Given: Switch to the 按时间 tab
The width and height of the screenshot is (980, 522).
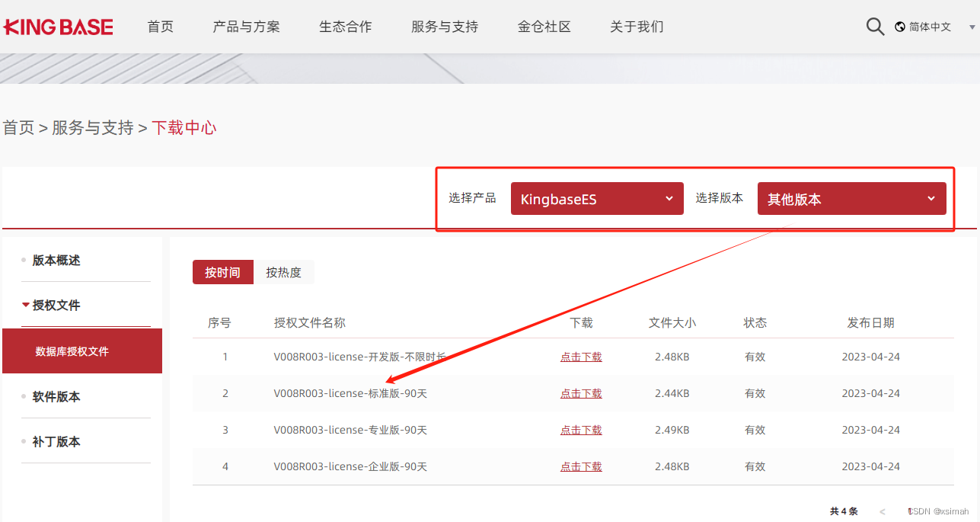Looking at the screenshot, I should point(223,272).
